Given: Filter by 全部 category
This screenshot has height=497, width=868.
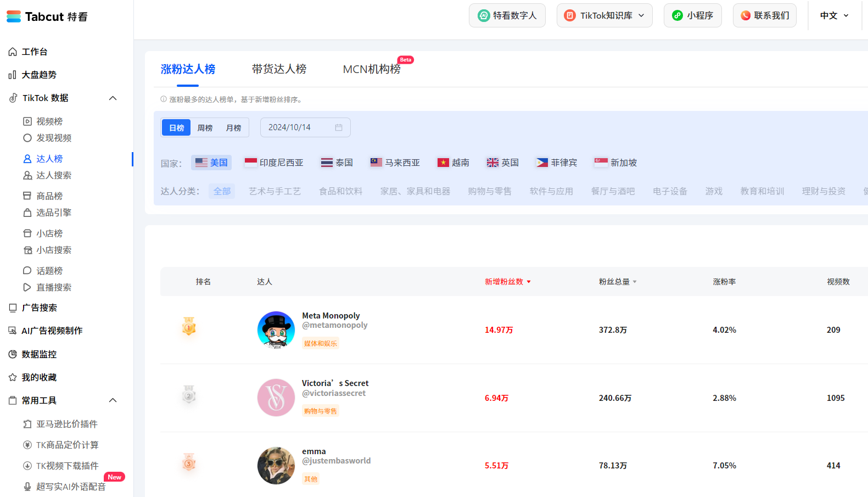Looking at the screenshot, I should 222,191.
